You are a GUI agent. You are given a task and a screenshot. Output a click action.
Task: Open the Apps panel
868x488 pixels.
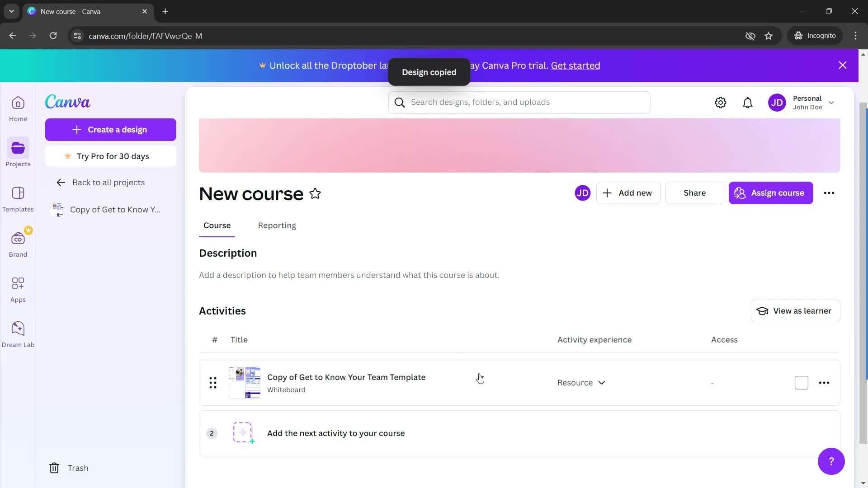pos(18,289)
